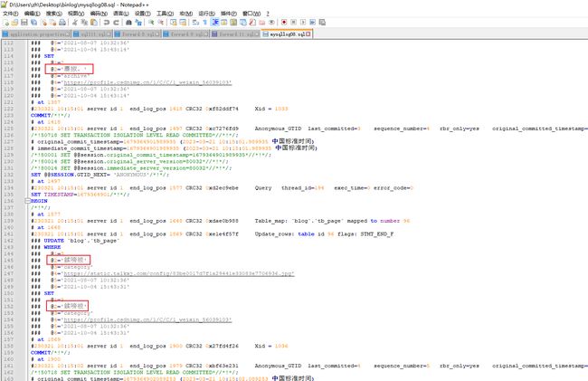Viewport: 588px width, 381px height.
Task: Toggle synchronized horizontal scrolling
Action: (x=183, y=23)
